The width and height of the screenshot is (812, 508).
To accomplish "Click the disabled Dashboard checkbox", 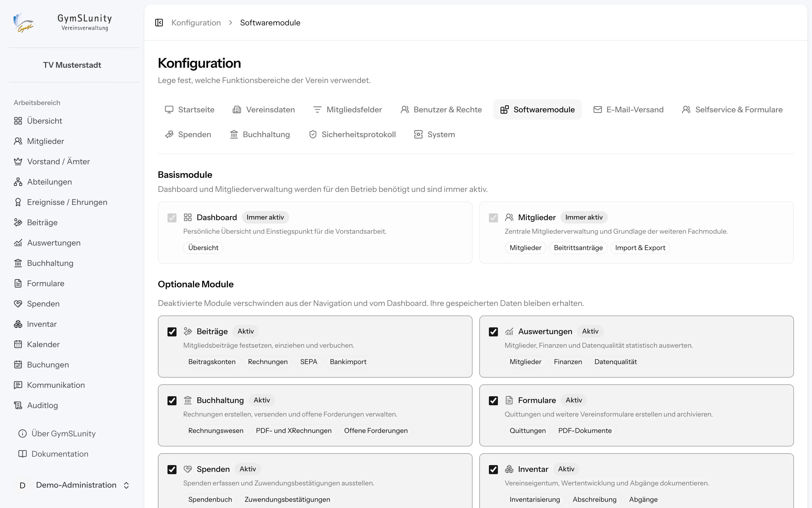I will 172,218.
